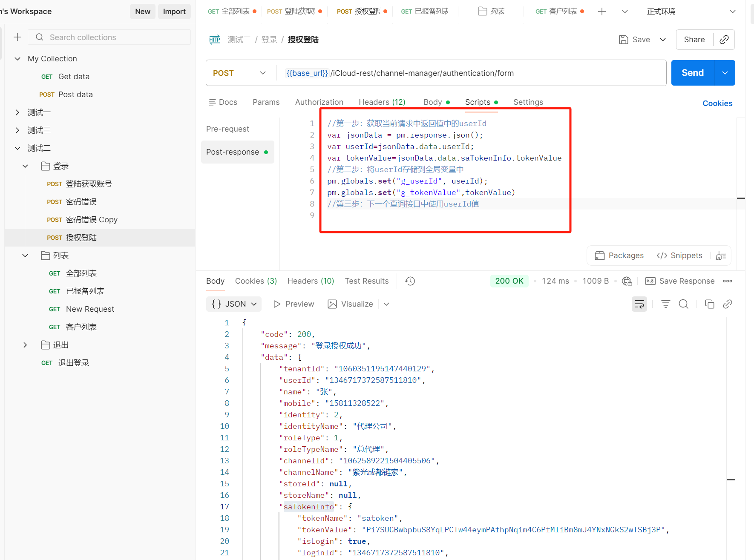Open the GET 已报备列表 request

(77, 291)
